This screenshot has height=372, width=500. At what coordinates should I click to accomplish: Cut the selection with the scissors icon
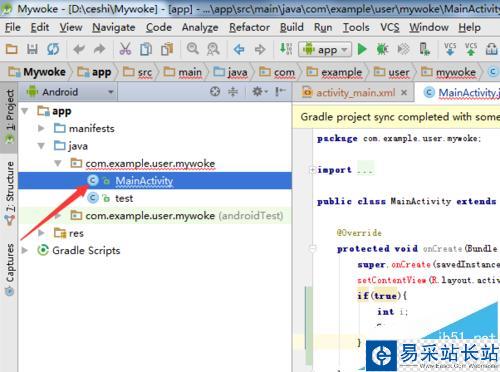(125, 49)
